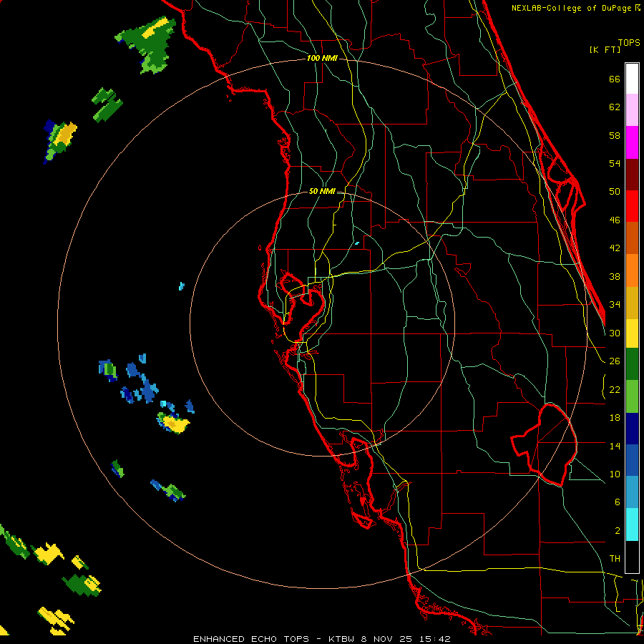Click the white color swatch above 66
Image resolution: width=644 pixels, height=644 pixels.
click(x=632, y=79)
